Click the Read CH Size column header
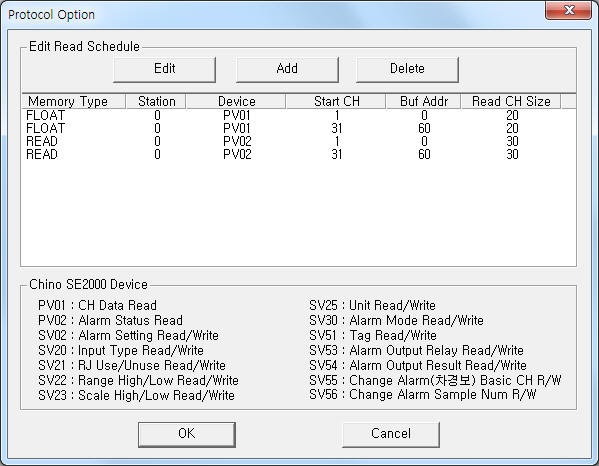 (x=511, y=102)
